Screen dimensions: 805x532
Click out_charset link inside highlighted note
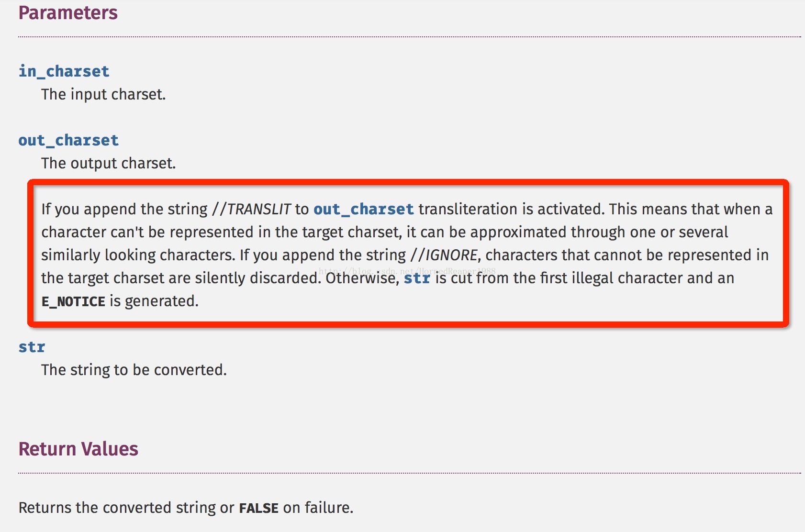click(364, 209)
